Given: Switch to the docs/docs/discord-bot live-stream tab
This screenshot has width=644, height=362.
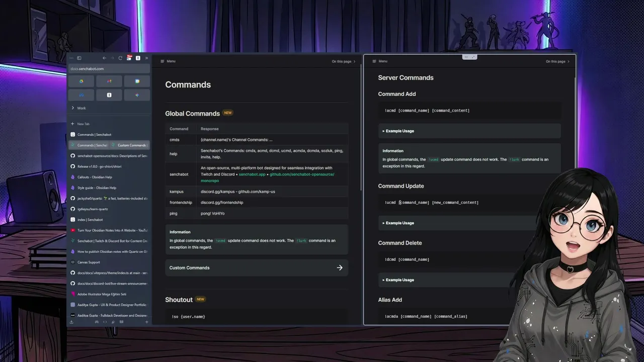Looking at the screenshot, I should pyautogui.click(x=109, y=284).
